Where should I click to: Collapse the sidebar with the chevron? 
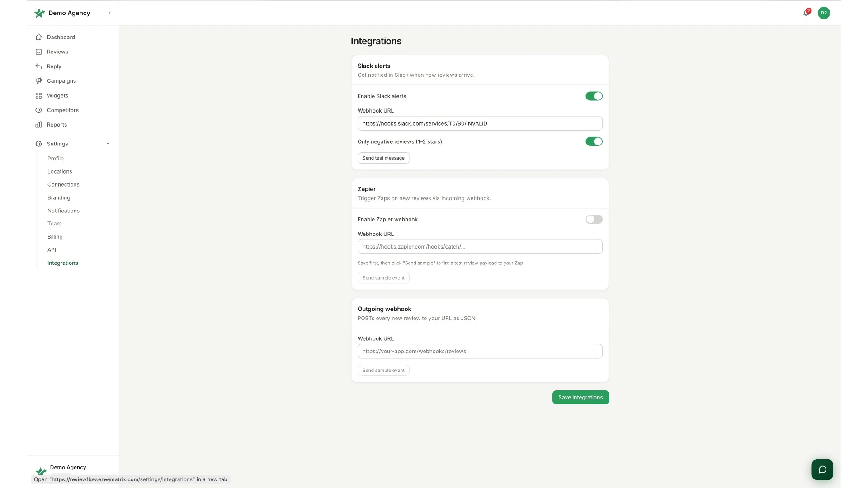110,13
